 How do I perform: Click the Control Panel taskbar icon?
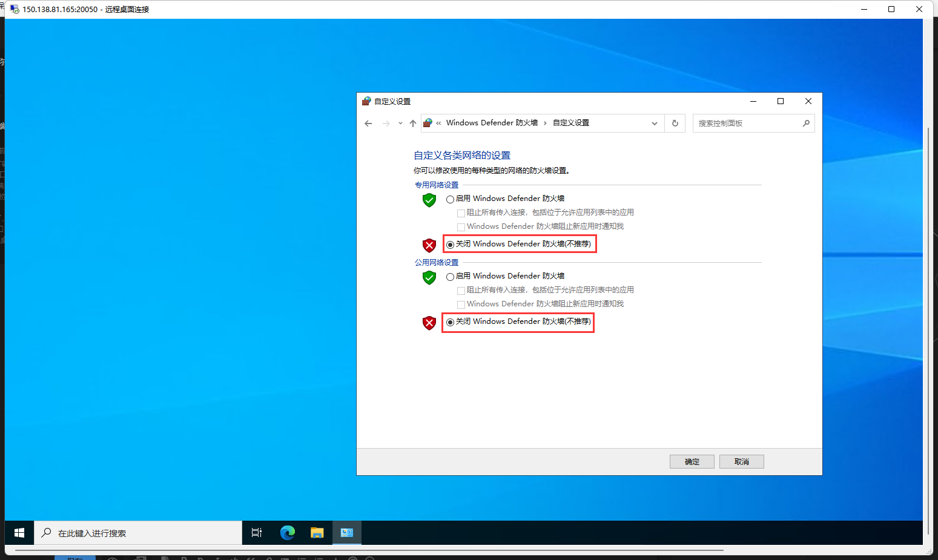(347, 533)
